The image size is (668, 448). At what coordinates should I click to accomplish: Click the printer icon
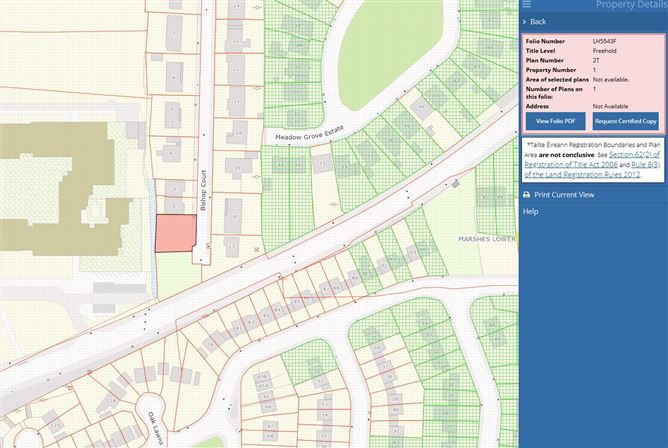coord(527,195)
